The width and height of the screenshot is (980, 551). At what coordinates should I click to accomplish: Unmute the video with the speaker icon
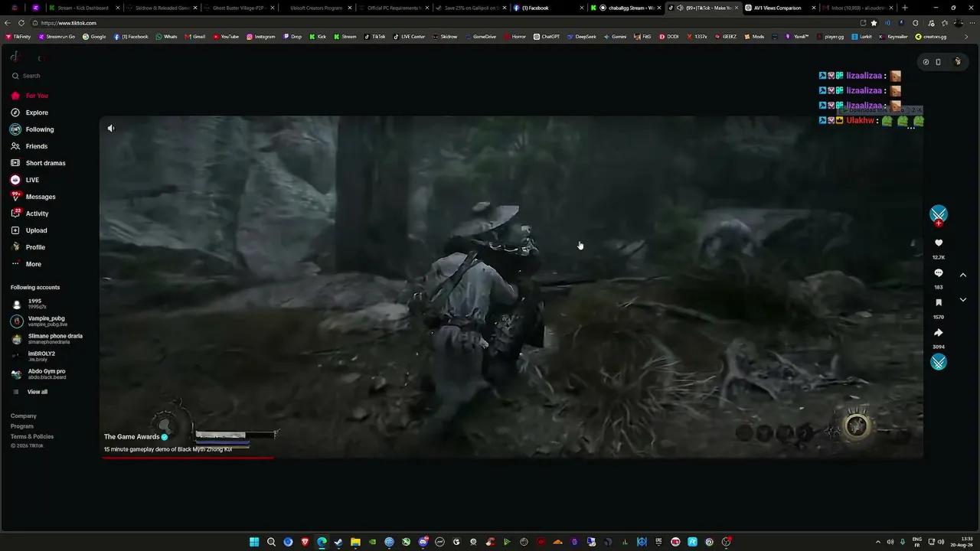tap(111, 129)
